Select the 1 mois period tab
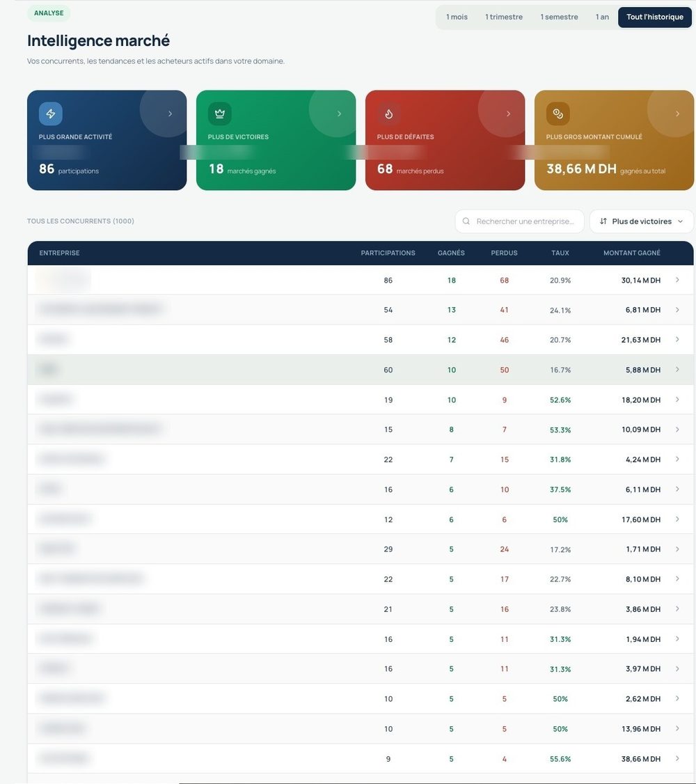 tap(457, 17)
